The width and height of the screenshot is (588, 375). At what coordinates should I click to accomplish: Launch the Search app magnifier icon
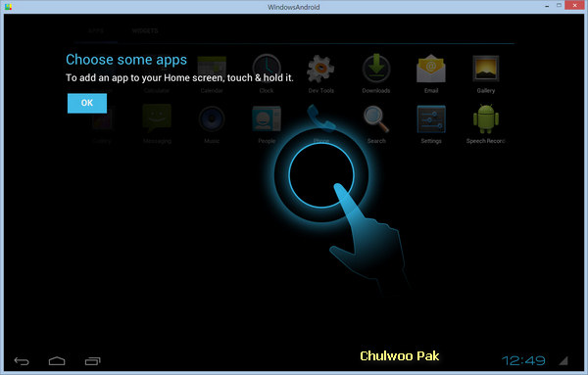[376, 119]
